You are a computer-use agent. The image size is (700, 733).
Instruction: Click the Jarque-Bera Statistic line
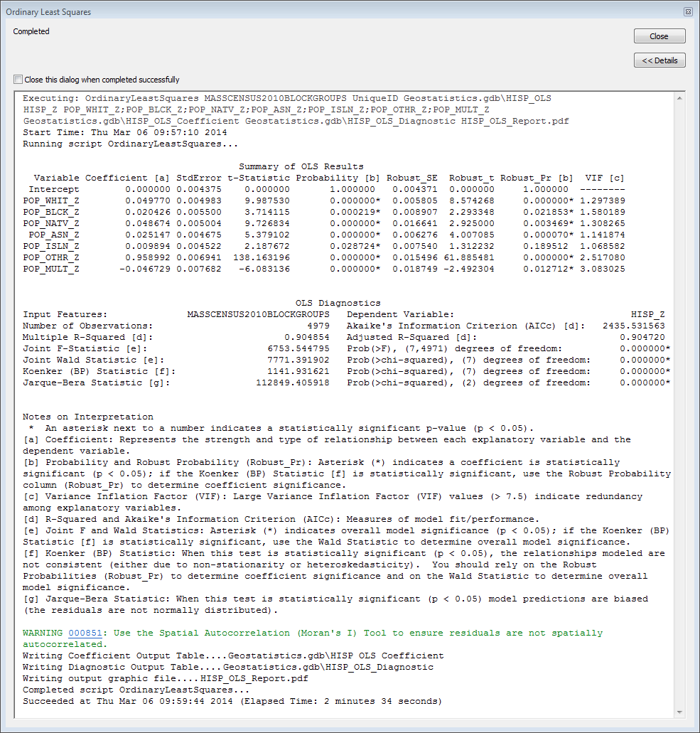[213, 382]
